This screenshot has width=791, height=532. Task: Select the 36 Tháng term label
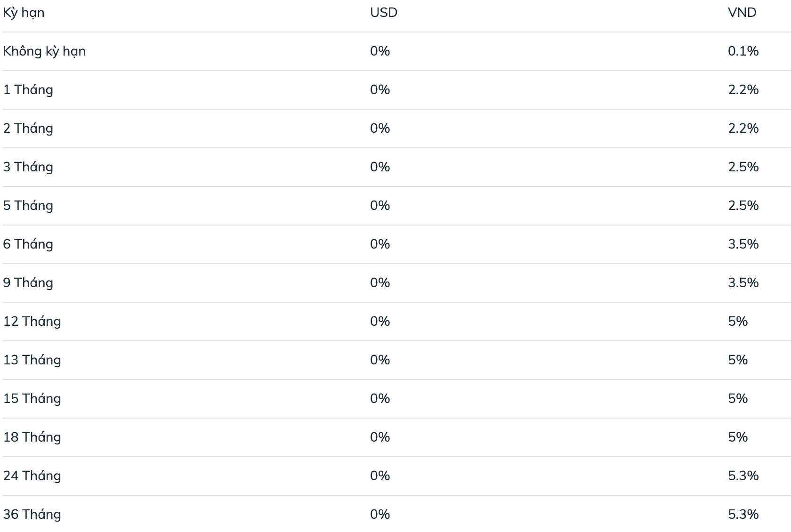tap(32, 515)
